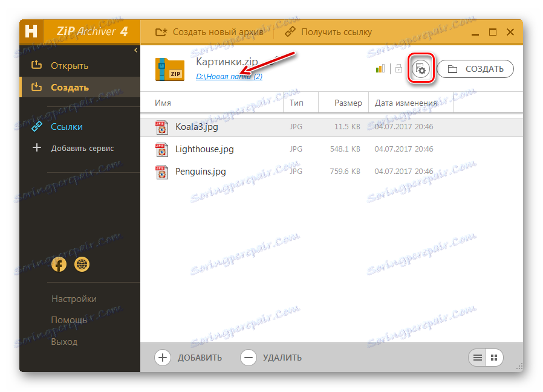Image resolution: width=543 pixels, height=392 pixels.
Task: Open the archive settings gear icon
Action: 421,68
